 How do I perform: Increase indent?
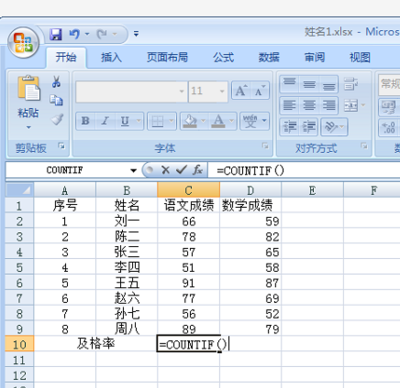coord(309,127)
